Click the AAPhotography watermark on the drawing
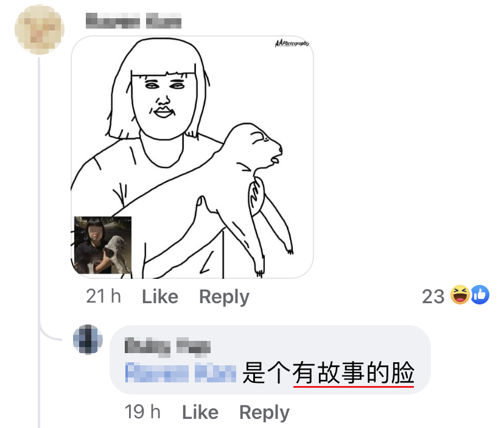Viewport: 504px width, 428px height. point(292,43)
